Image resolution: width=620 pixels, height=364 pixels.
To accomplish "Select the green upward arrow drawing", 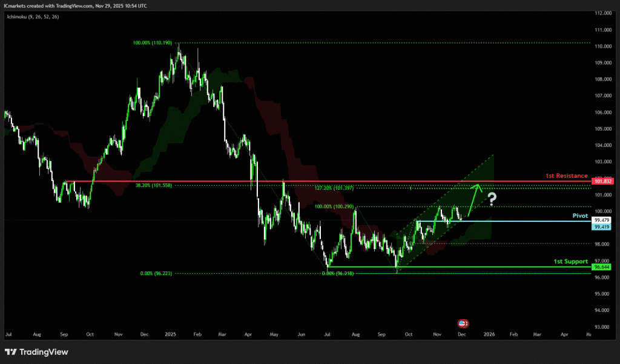I will pos(473,200).
